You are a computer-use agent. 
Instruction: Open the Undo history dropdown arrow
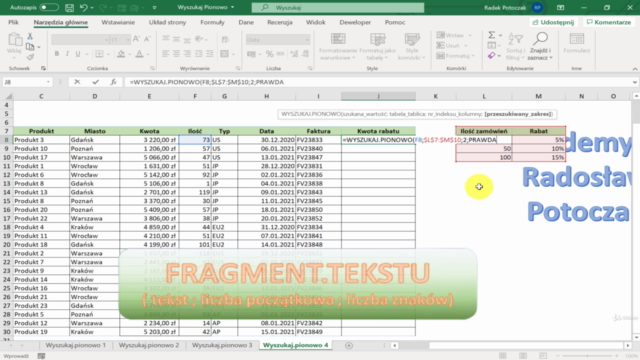coord(92,8)
